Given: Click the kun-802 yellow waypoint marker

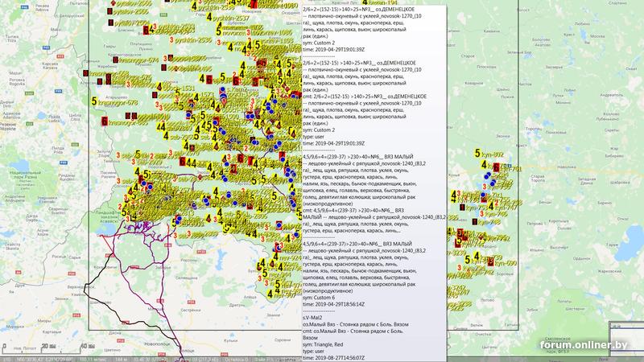Looking at the screenshot, I should click(x=478, y=153).
